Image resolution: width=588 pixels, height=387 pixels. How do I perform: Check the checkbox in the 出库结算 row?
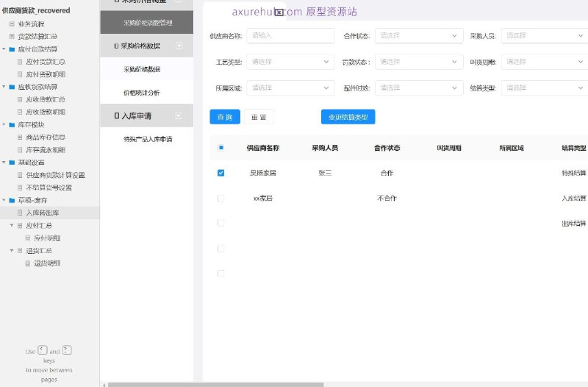click(221, 224)
